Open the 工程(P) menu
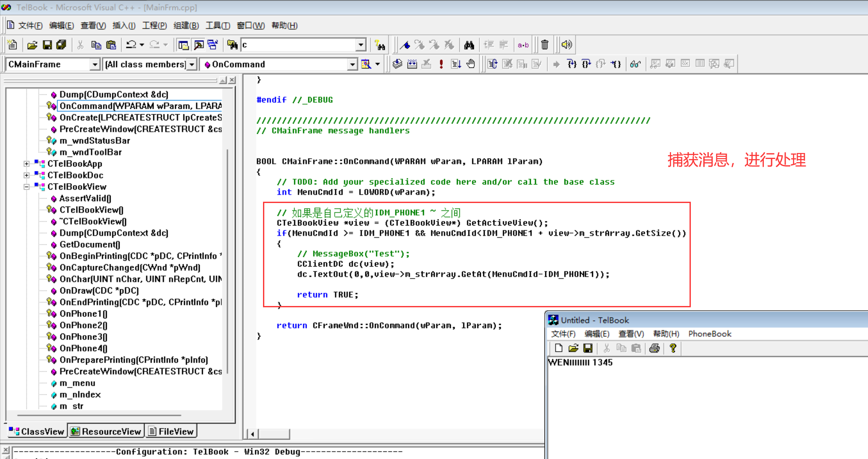Screen dimensions: 868x459 coord(154,26)
